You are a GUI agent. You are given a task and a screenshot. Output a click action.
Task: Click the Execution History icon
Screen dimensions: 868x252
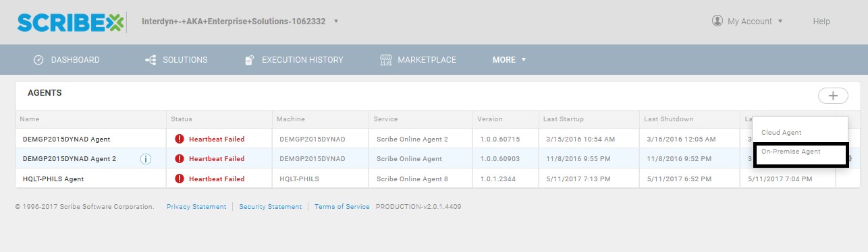click(x=249, y=60)
